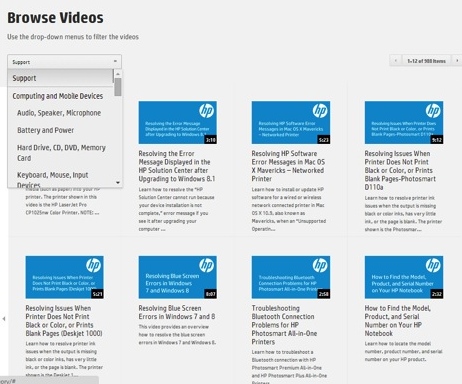Click the 2:32 duration badge on Notebook video

(x=437, y=294)
